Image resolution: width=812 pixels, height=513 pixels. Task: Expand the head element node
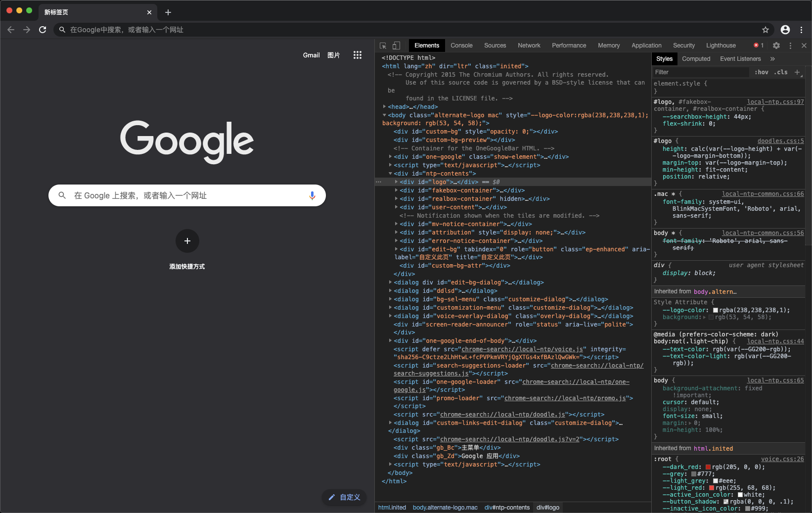384,107
